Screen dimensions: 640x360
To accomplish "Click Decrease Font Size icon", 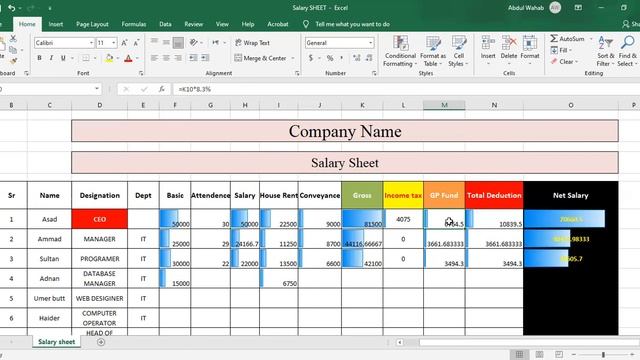I will pyautogui.click(x=136, y=43).
